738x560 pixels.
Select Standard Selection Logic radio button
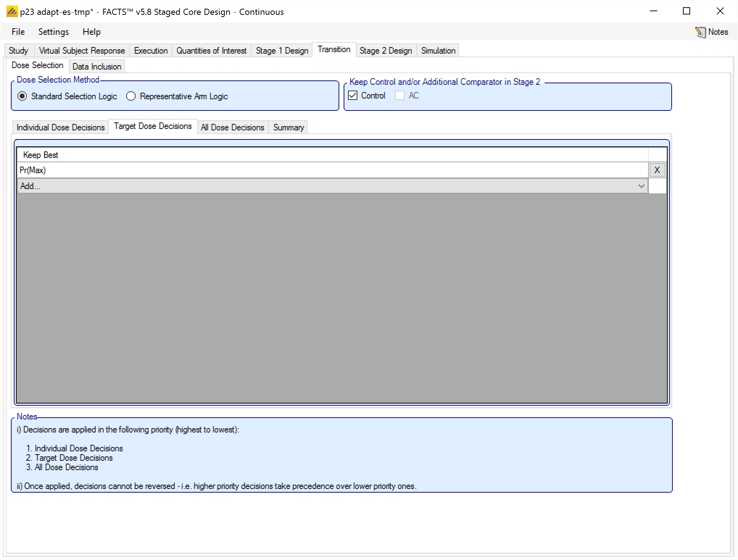(x=22, y=96)
